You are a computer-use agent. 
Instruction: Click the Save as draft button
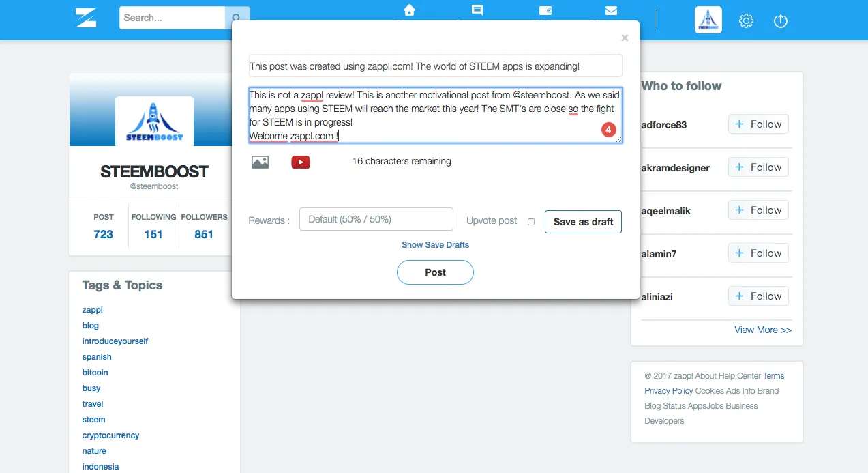(583, 222)
